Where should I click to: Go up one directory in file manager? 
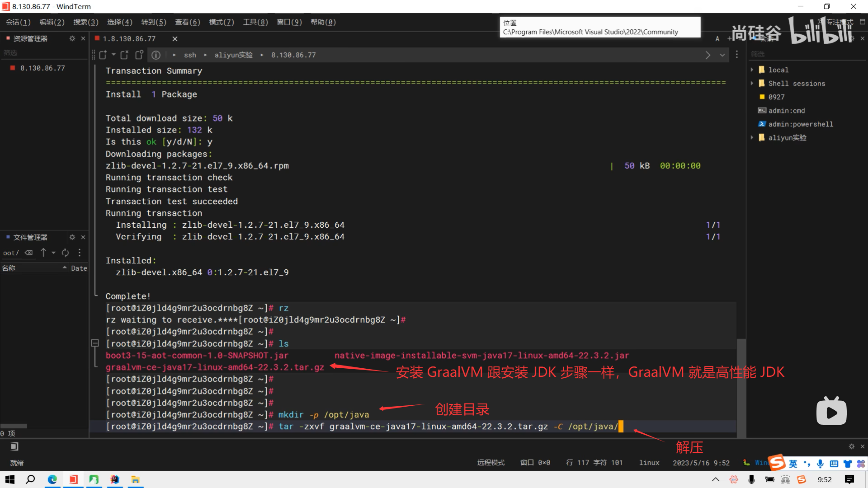pos(43,253)
